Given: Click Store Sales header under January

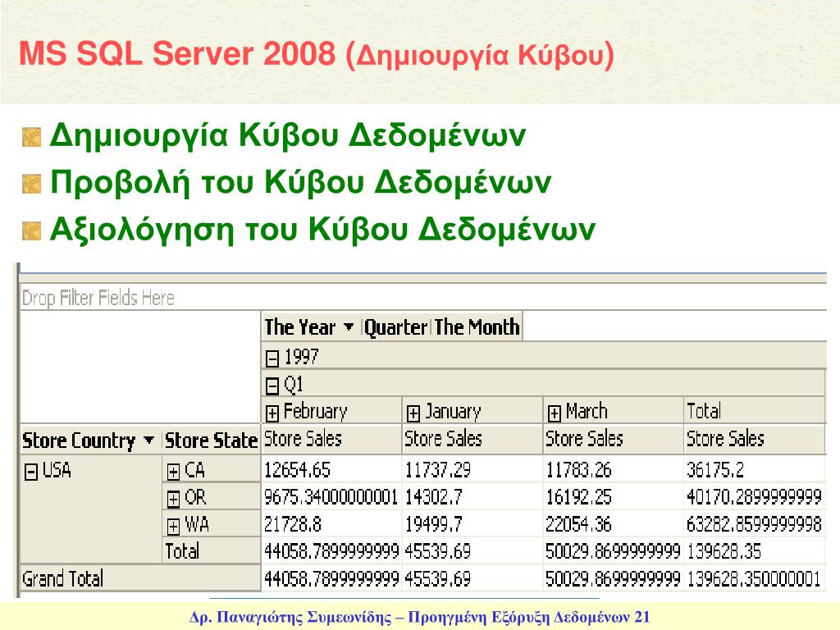Looking at the screenshot, I should 472,439.
